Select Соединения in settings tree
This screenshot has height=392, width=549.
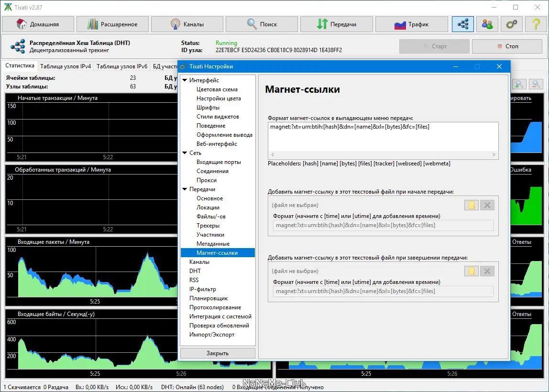(212, 171)
